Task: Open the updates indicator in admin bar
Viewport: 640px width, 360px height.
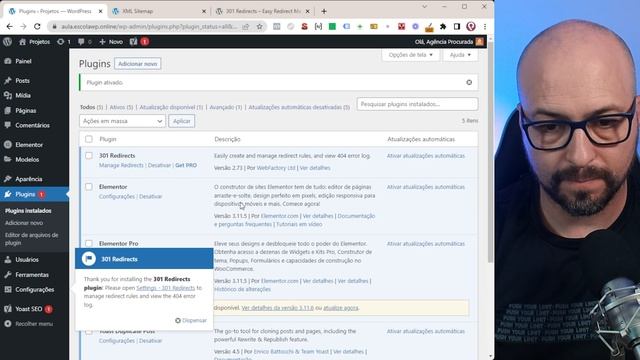Action: point(64,42)
